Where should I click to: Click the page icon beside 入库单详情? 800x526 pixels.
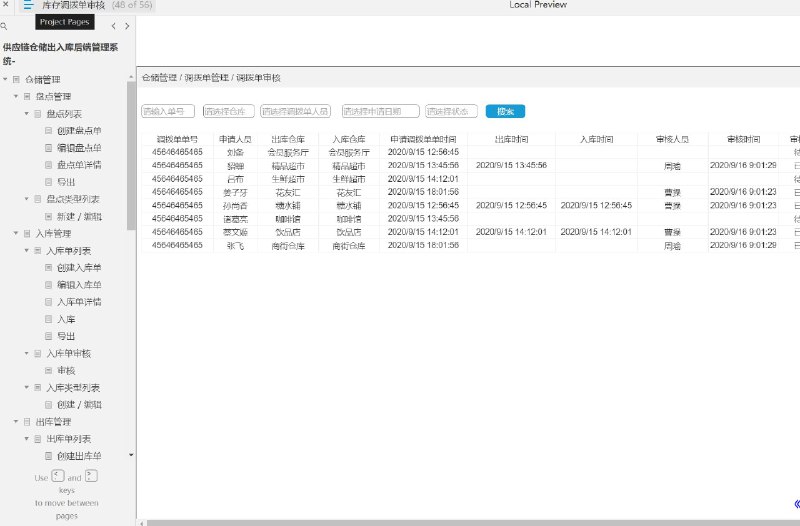tap(48, 302)
